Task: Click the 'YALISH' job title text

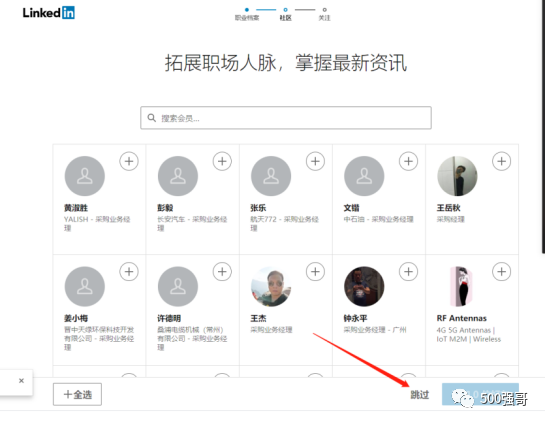Action: 97,223
